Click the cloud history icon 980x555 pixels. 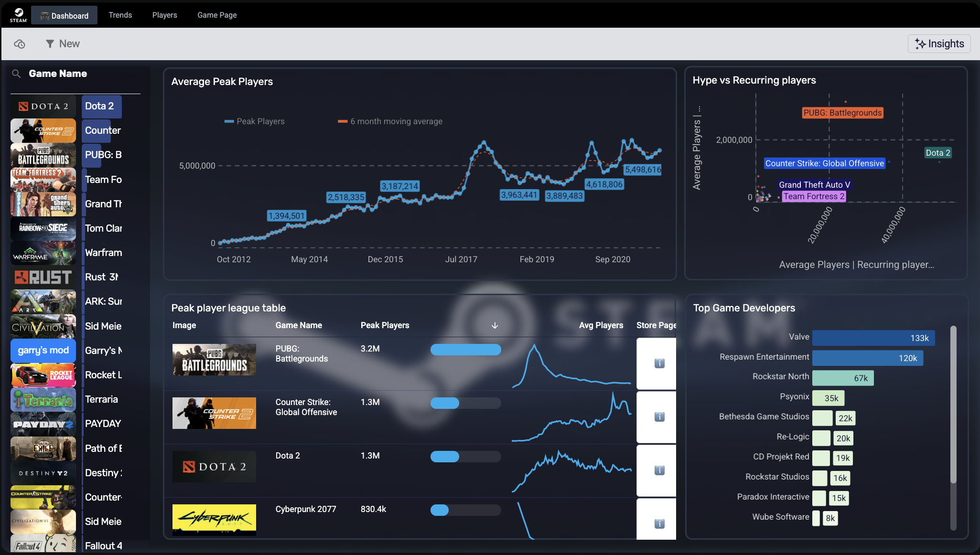[x=20, y=44]
